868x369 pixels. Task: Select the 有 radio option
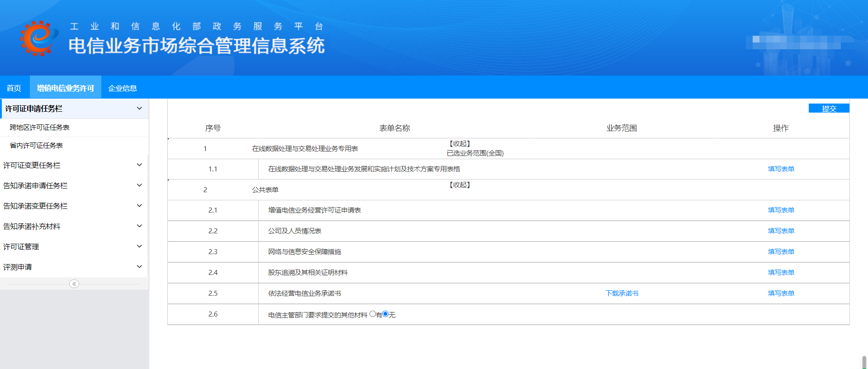373,314
